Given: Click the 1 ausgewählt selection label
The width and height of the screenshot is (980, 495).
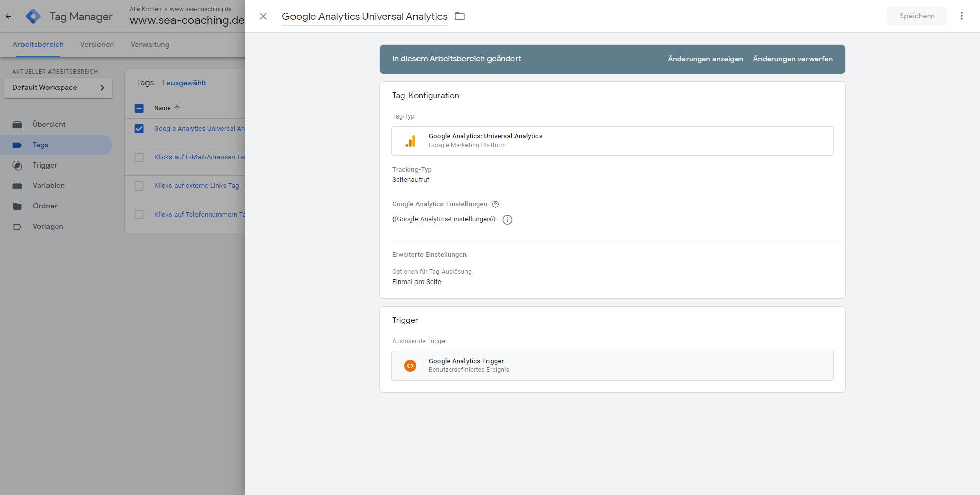Looking at the screenshot, I should tap(184, 83).
